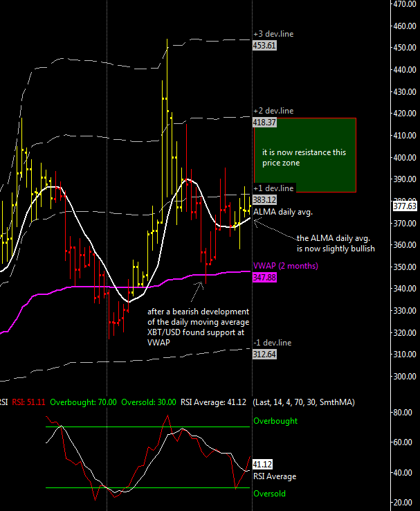Select the 41.12 RSI Average value tag
This screenshot has width=420, height=511.
pos(262,465)
